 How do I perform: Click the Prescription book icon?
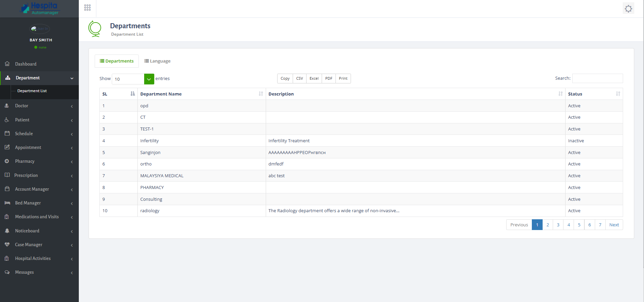tap(7, 175)
